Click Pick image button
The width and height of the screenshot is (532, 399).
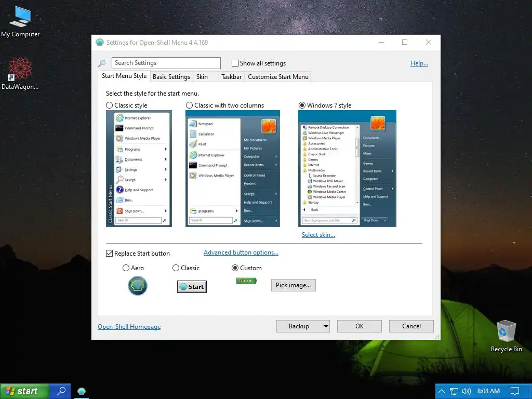pos(293,285)
